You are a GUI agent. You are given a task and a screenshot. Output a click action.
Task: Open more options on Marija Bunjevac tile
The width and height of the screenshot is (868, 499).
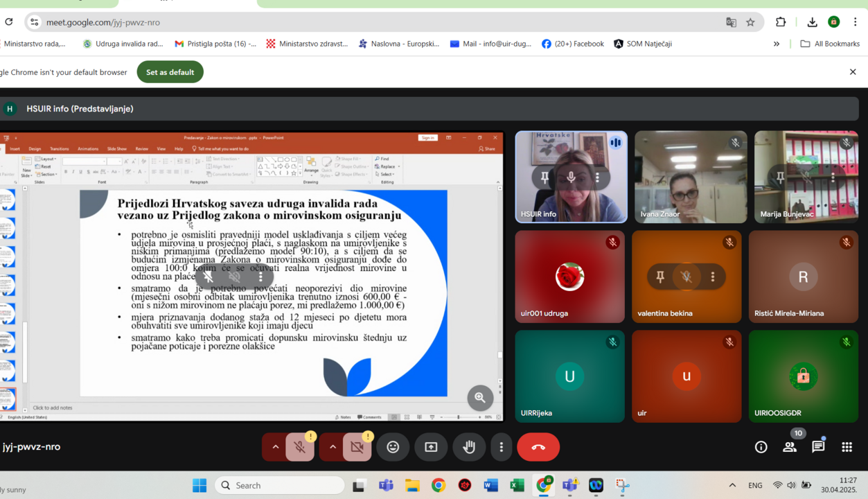coord(833,177)
